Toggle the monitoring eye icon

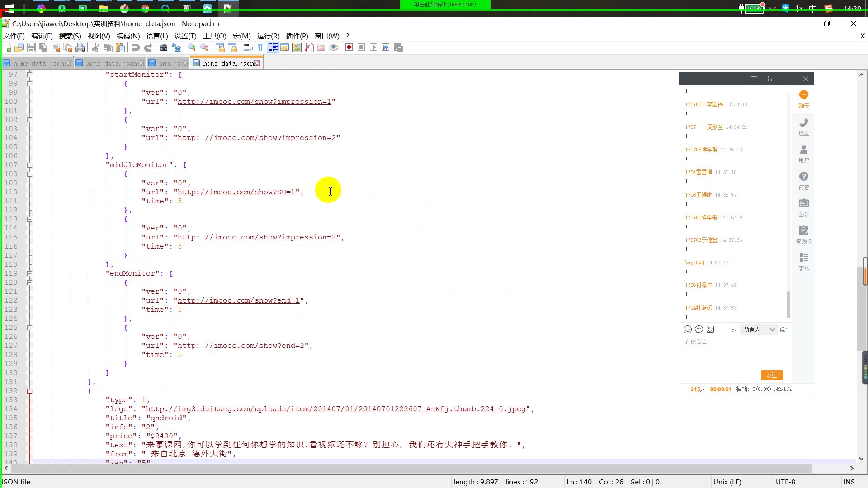point(334,47)
